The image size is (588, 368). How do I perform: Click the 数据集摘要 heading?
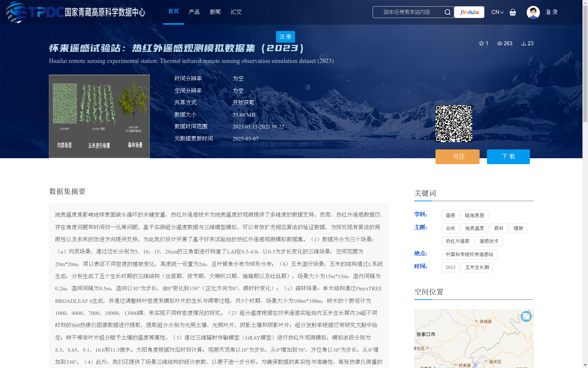click(x=67, y=191)
